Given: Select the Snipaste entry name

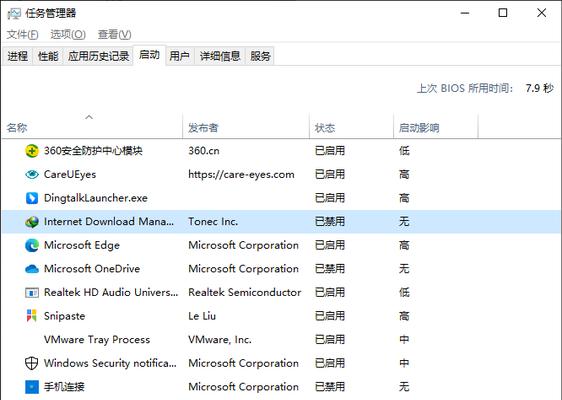Looking at the screenshot, I should pos(65,316).
